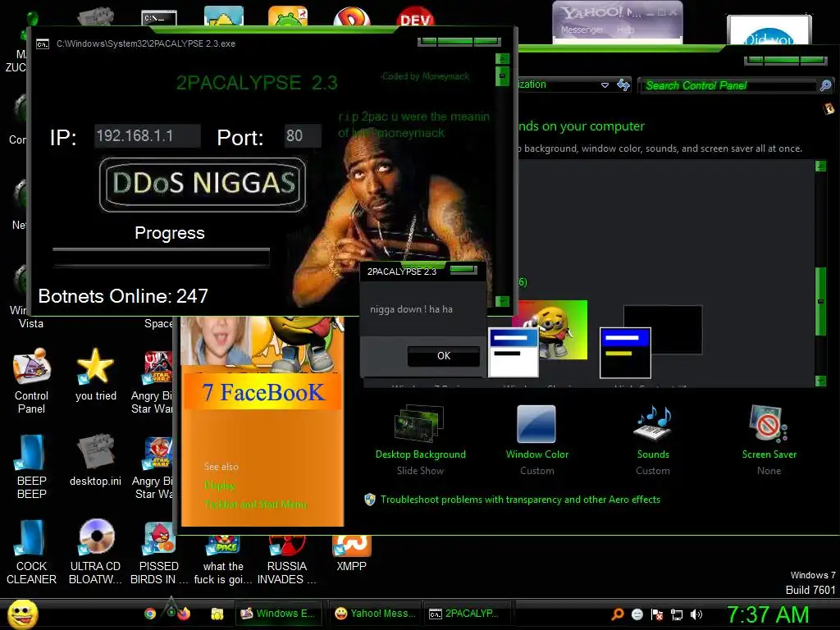Click the orange magnifier tray icon
Screen dimensions: 840x630
tap(618, 614)
